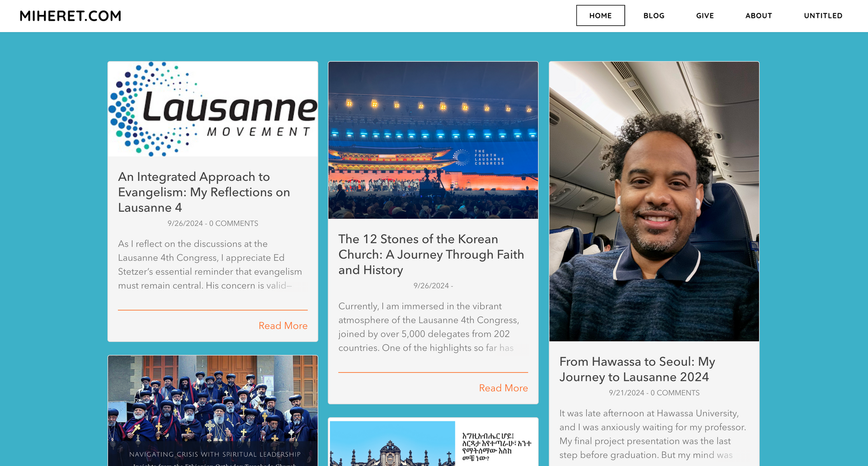Image resolution: width=868 pixels, height=466 pixels.
Task: View 0 COMMENTS on Hawassa to Seoul post
Action: pos(675,393)
